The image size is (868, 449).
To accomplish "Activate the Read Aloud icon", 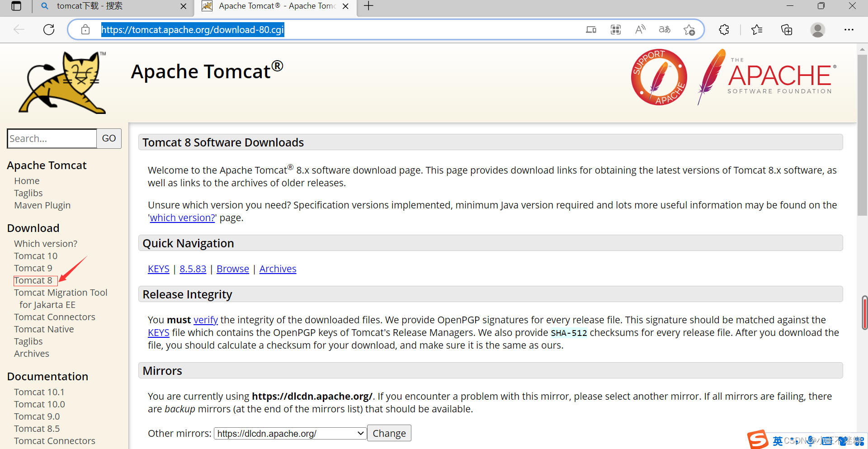I will 640,30.
